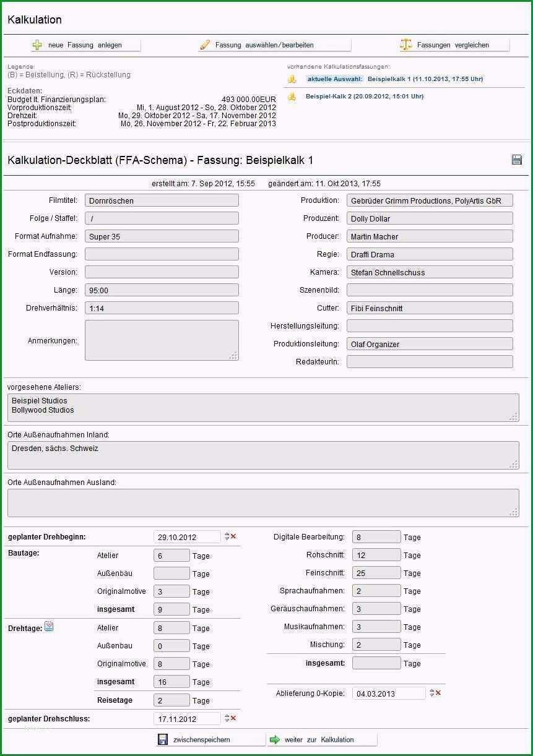Click the Produktionsleitung field with Olaf Organizer

tap(430, 344)
